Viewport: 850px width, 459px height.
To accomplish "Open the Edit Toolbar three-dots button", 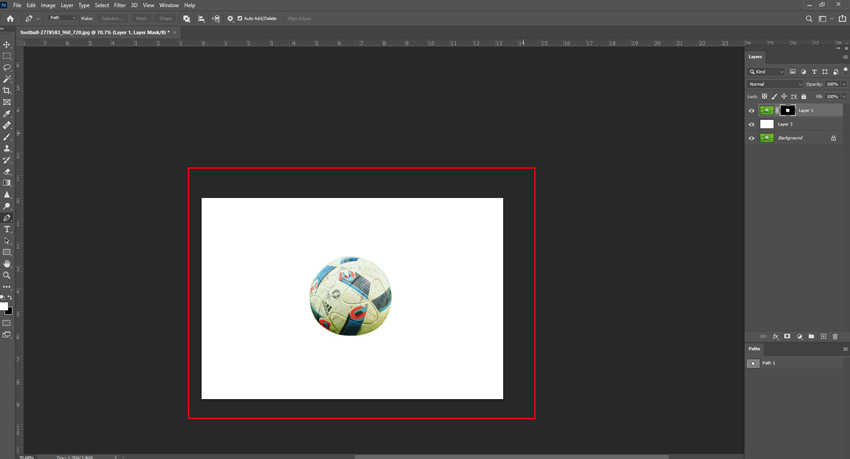I will [x=7, y=287].
